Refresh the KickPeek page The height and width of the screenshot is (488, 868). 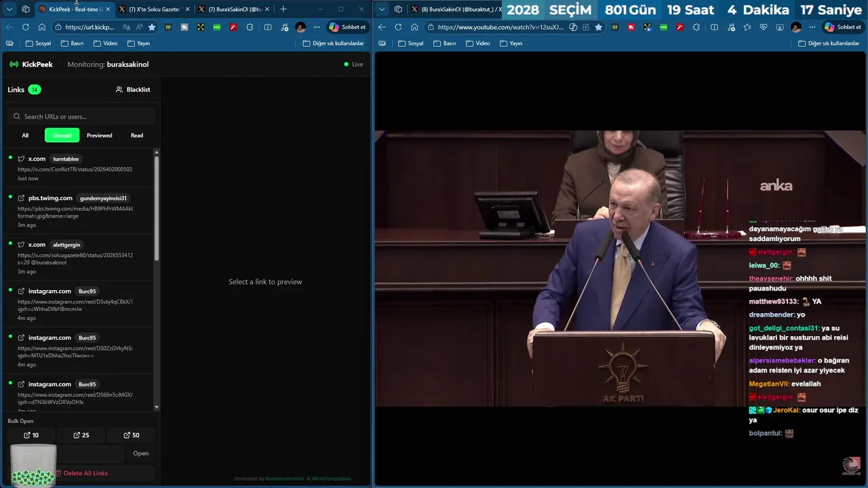coord(26,27)
